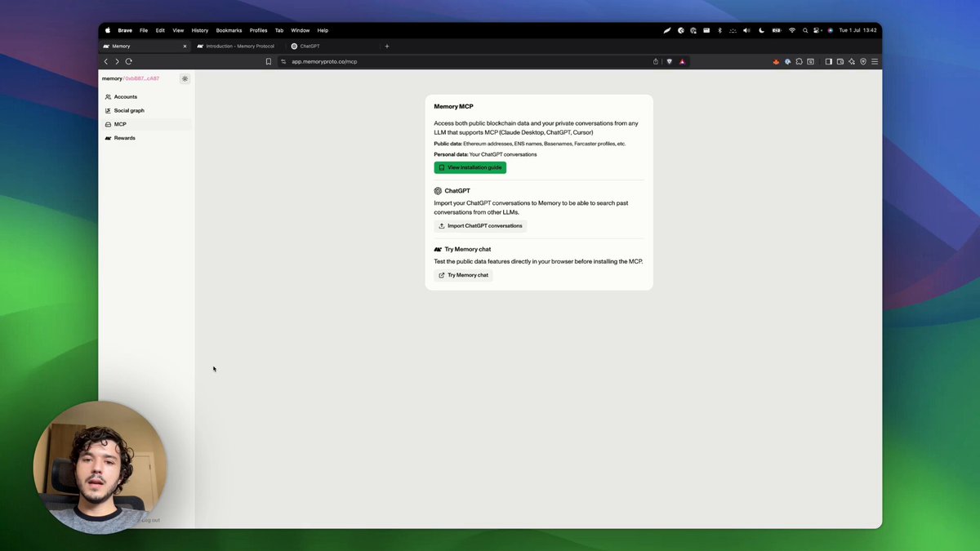Viewport: 980px width, 551px height.
Task: Click Import ChatGPT conversations button
Action: click(x=480, y=226)
